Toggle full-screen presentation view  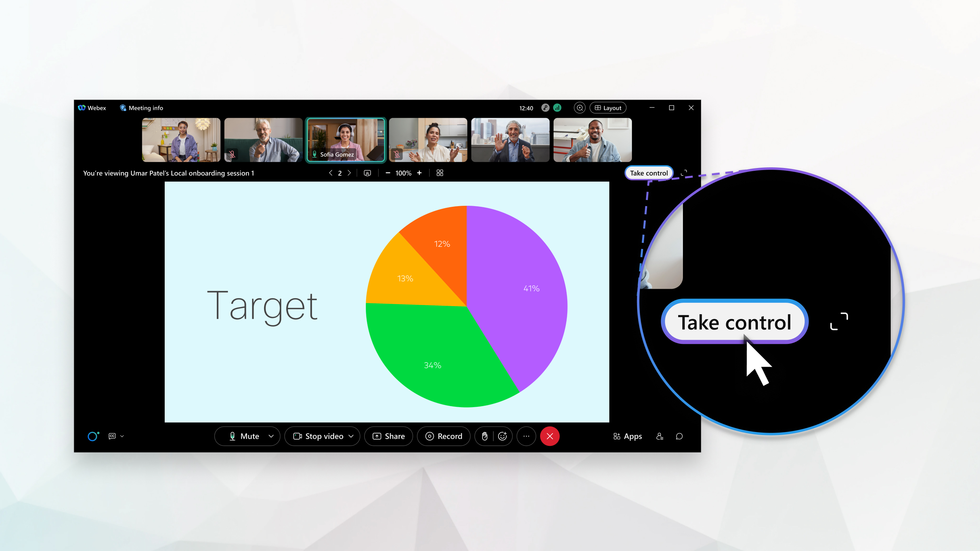tap(685, 173)
